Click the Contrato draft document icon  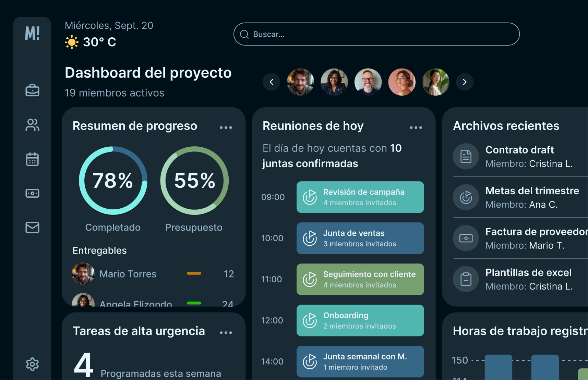tap(466, 157)
